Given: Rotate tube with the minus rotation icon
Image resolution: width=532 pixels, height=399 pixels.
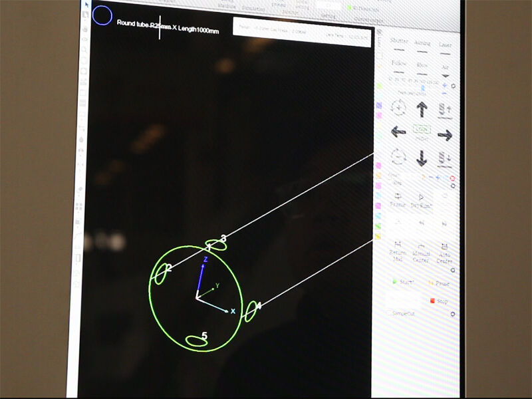Looking at the screenshot, I should pyautogui.click(x=398, y=156).
